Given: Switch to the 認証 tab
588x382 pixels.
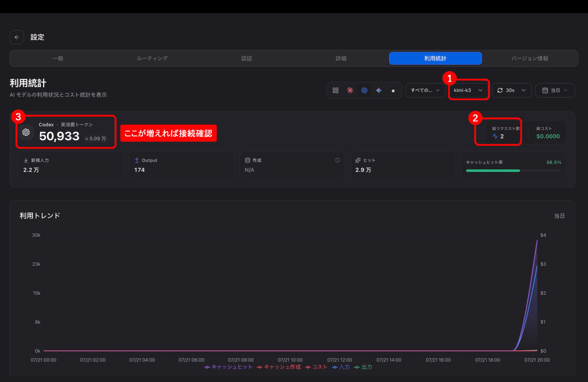Looking at the screenshot, I should (x=246, y=58).
